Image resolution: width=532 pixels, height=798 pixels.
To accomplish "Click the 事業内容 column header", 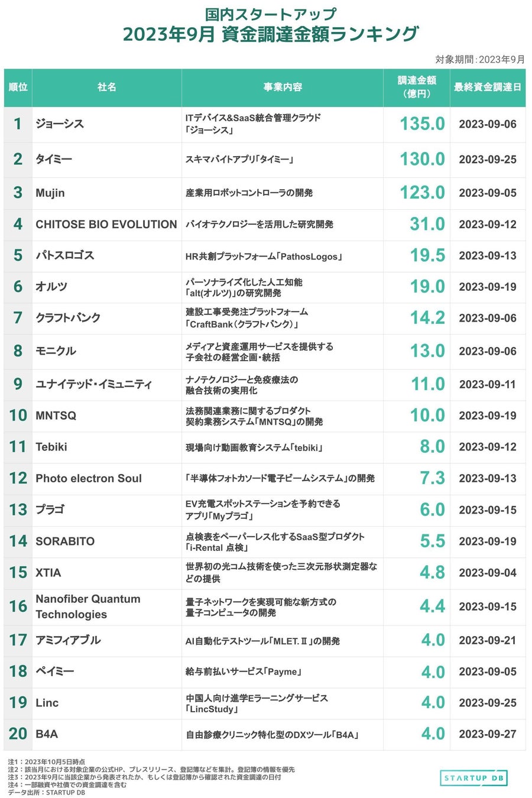I will (283, 87).
